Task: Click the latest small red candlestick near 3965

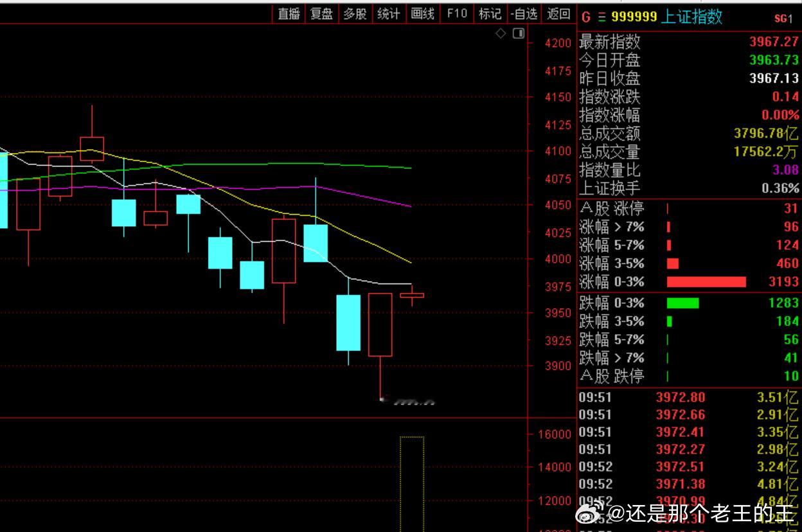Action: [x=412, y=295]
